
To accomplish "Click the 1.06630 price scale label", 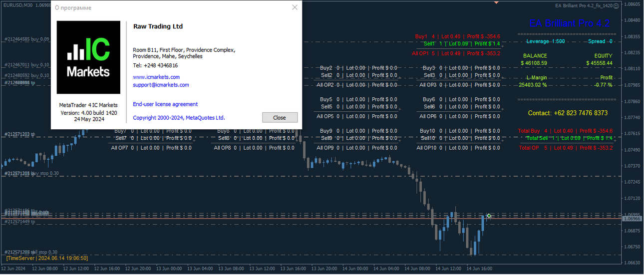I will coord(633,263).
